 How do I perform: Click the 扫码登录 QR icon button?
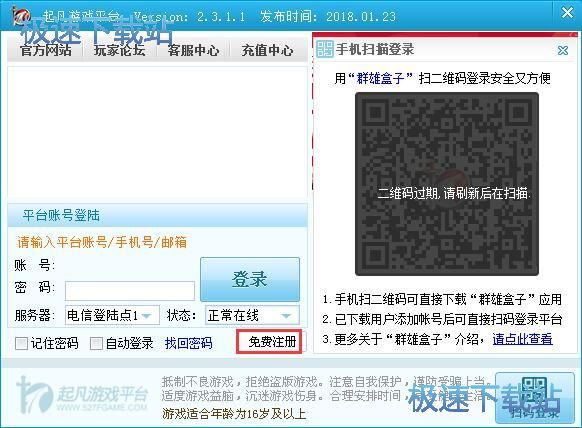click(535, 398)
